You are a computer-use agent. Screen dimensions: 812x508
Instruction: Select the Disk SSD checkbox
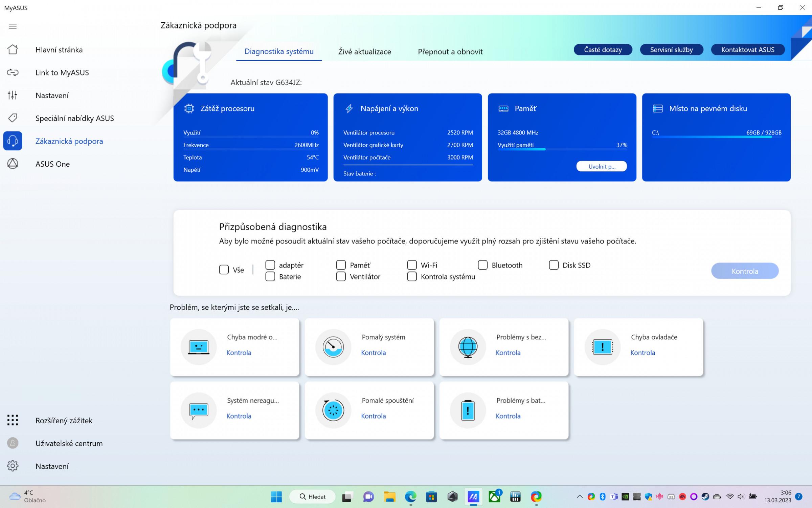tap(554, 265)
